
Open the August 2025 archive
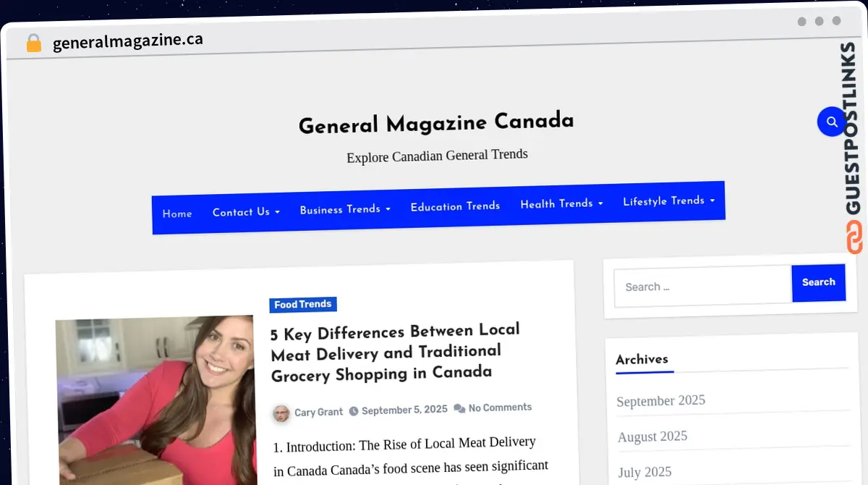click(x=652, y=436)
